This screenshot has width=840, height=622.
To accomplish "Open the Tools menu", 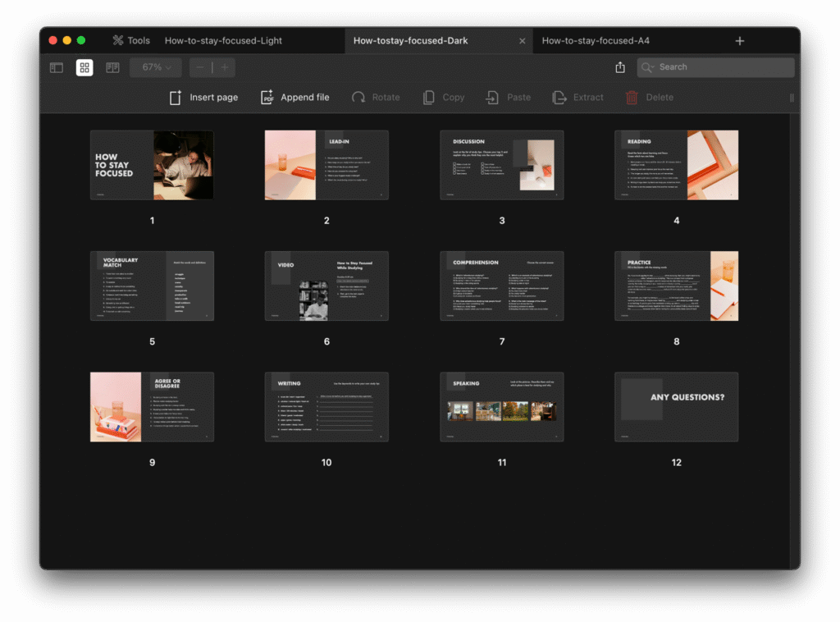I will coord(131,40).
